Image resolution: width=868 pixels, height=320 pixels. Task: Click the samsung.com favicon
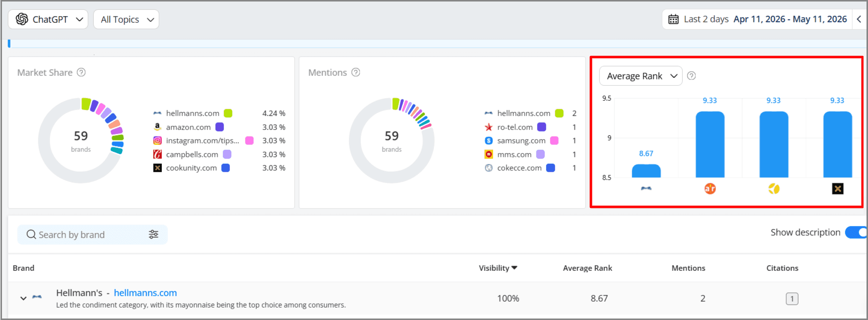(x=489, y=141)
